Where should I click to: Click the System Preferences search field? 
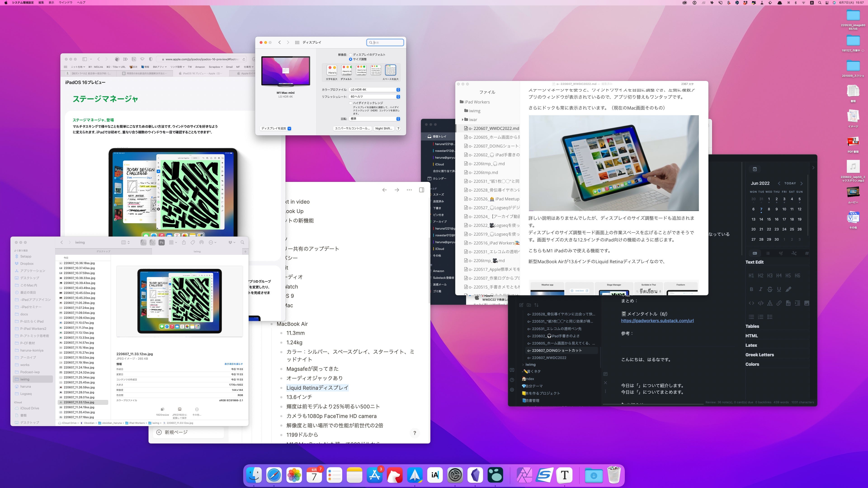385,42
